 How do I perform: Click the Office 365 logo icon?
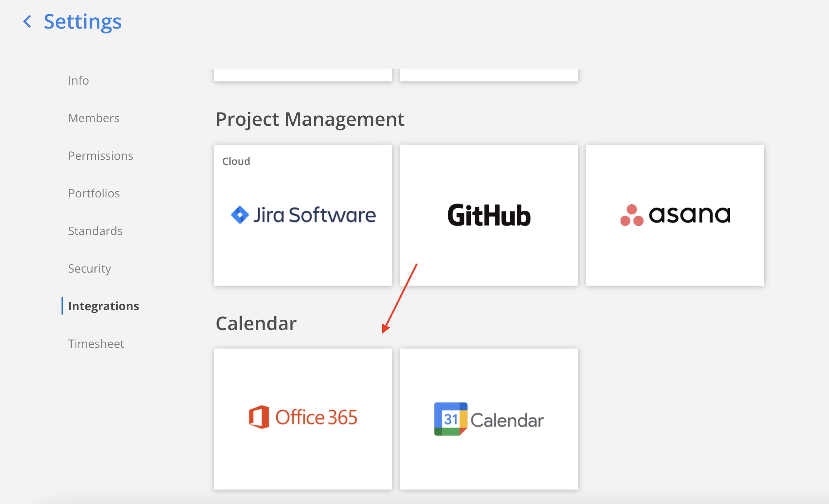point(259,417)
